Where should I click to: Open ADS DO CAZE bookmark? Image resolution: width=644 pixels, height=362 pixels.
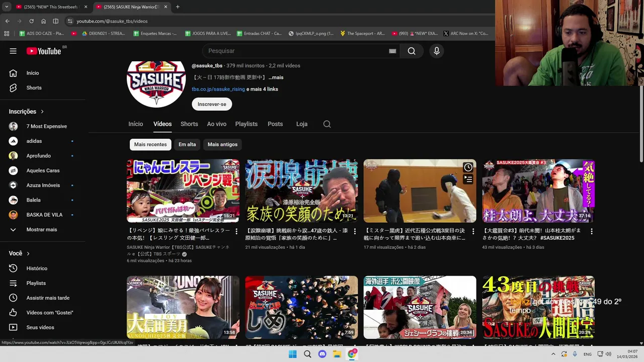[x=42, y=34]
